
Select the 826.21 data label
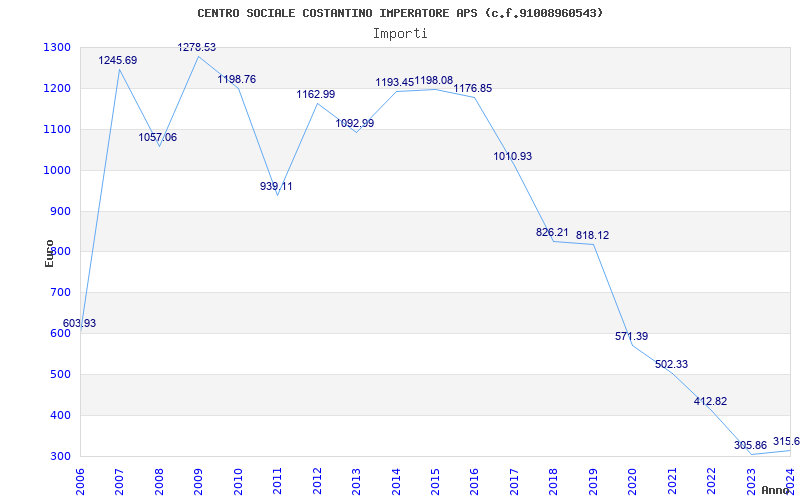[552, 233]
